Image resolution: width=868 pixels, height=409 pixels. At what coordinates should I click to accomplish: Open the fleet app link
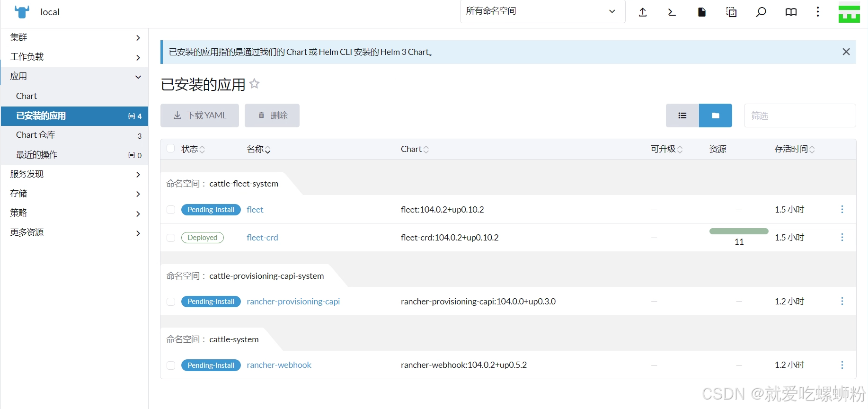255,210
